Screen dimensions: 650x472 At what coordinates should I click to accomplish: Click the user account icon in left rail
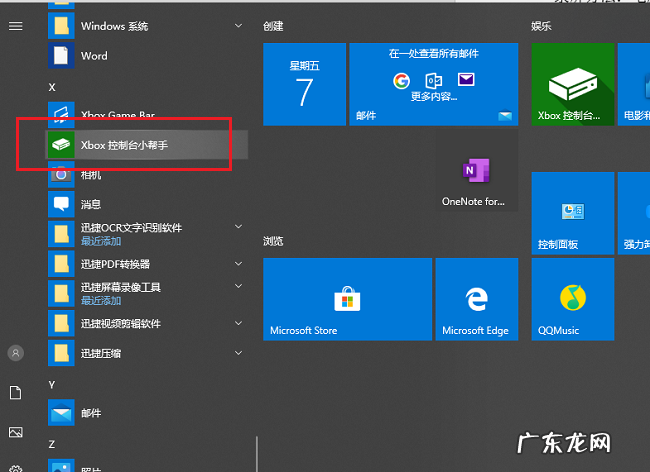coord(15,353)
